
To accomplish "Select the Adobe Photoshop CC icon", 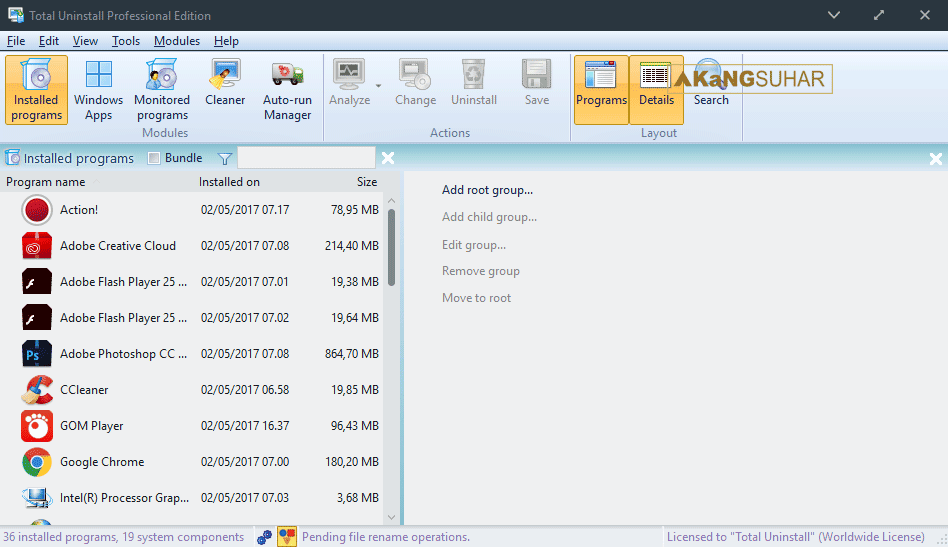I will [37, 354].
